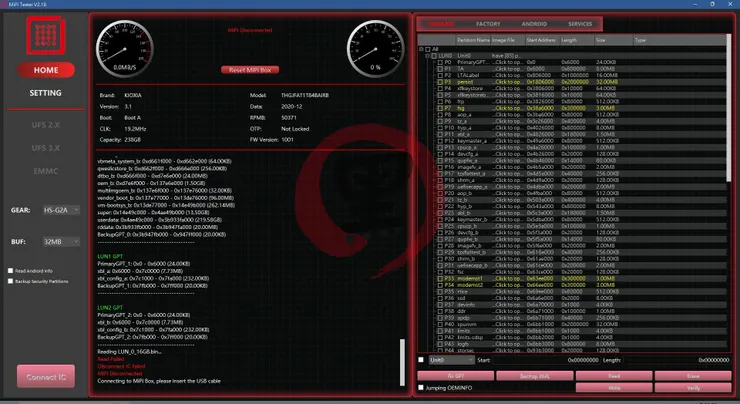
Task: Open the BUF dropdown showing 32MB
Action: (61, 242)
